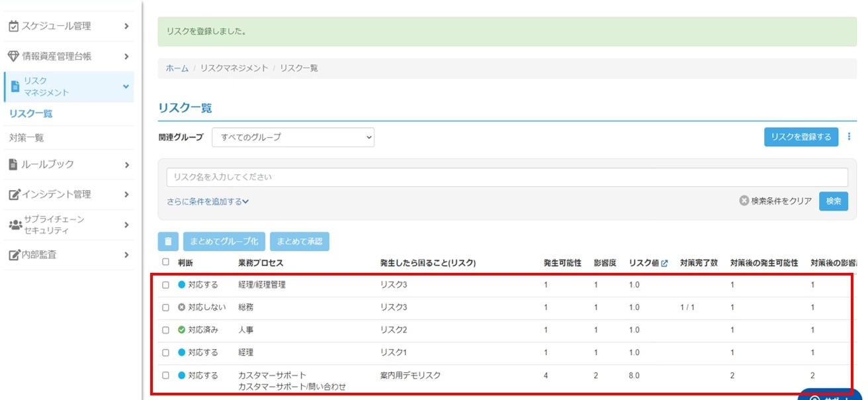Click 対応しない status text in 総務 row
Viewport: 868px width, 400px height.
coord(207,307)
